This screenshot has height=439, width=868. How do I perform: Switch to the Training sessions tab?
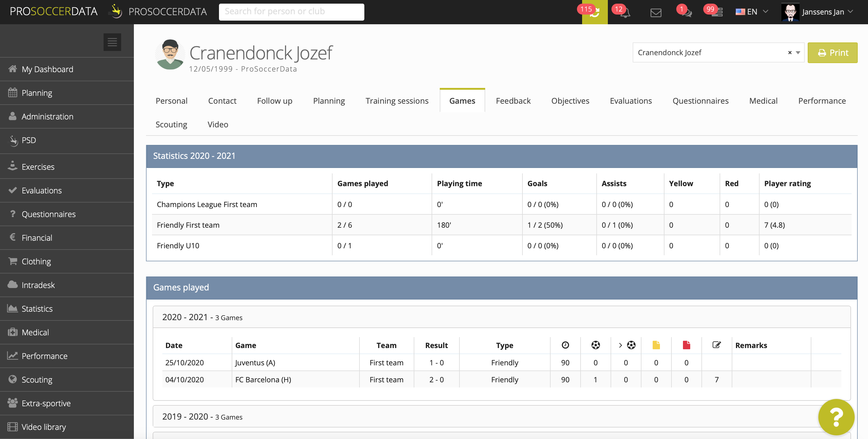[x=397, y=101]
